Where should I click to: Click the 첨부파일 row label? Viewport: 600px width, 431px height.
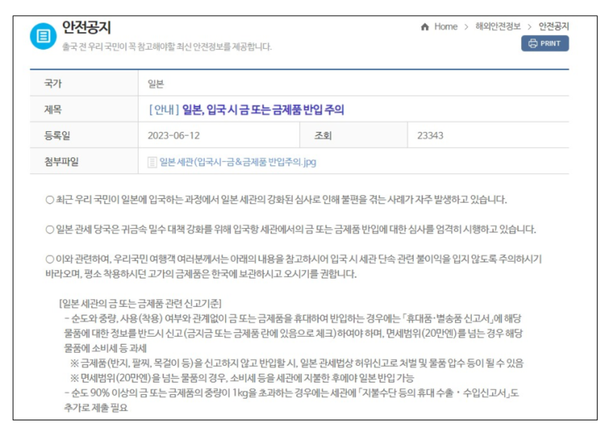[x=62, y=161]
